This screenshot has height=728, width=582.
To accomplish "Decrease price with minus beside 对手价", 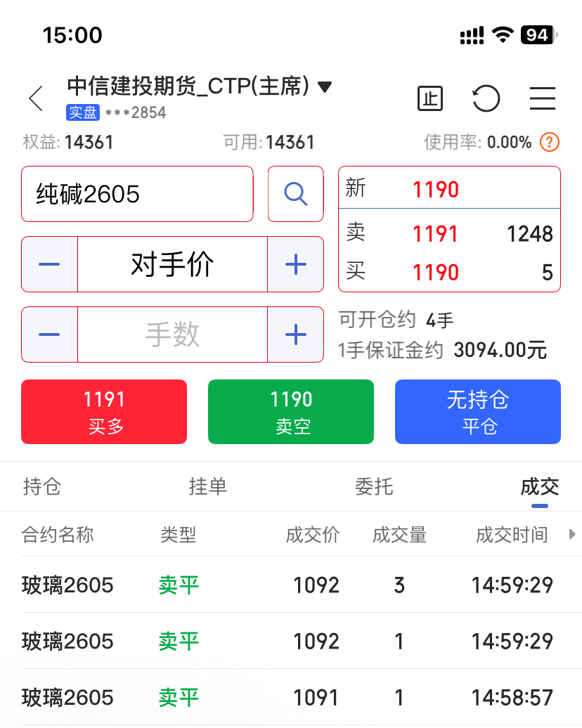I will click(x=50, y=264).
